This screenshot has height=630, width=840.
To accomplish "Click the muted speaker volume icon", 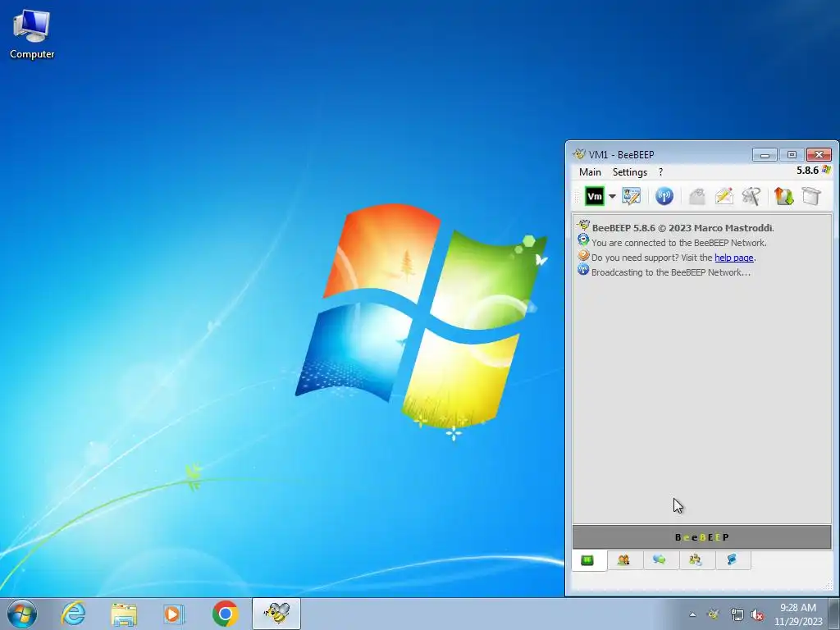I will click(x=757, y=615).
